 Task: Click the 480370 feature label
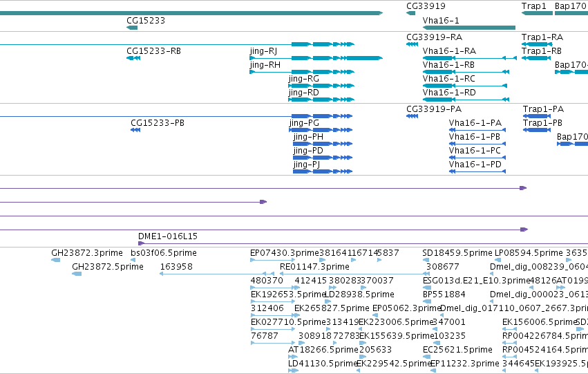pos(267,281)
